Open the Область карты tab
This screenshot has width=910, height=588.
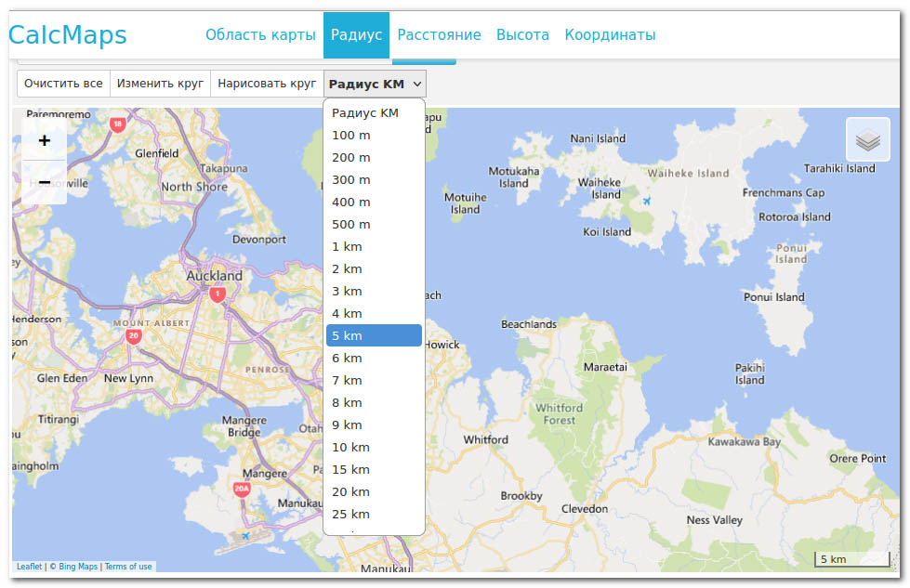(x=260, y=34)
